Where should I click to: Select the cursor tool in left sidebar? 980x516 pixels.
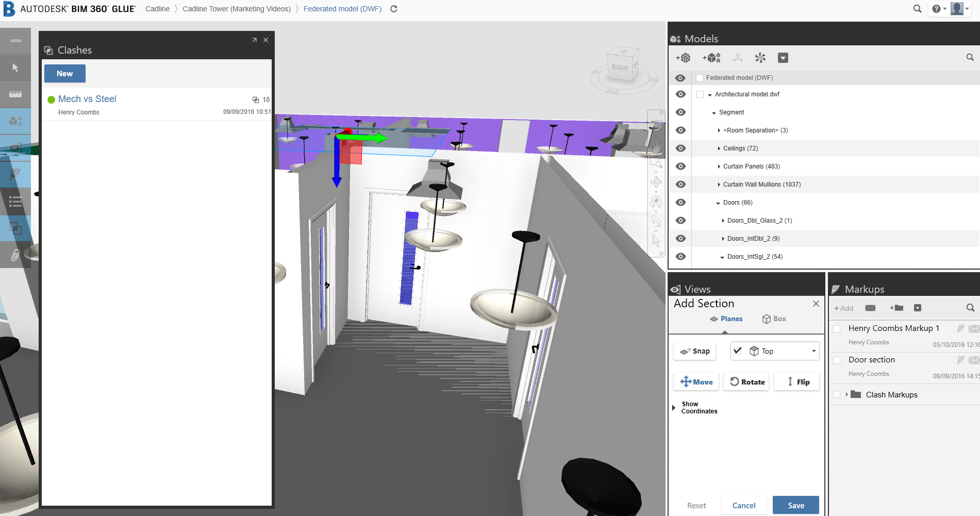point(15,68)
